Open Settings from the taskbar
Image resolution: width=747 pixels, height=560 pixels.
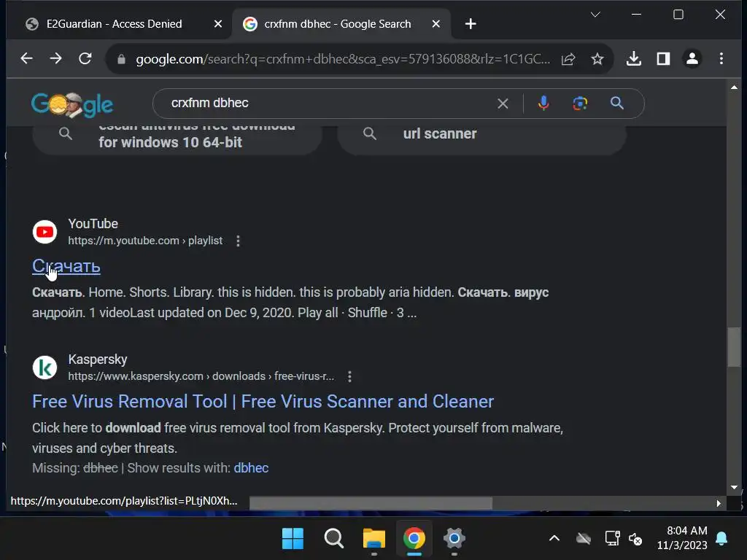coord(454,539)
